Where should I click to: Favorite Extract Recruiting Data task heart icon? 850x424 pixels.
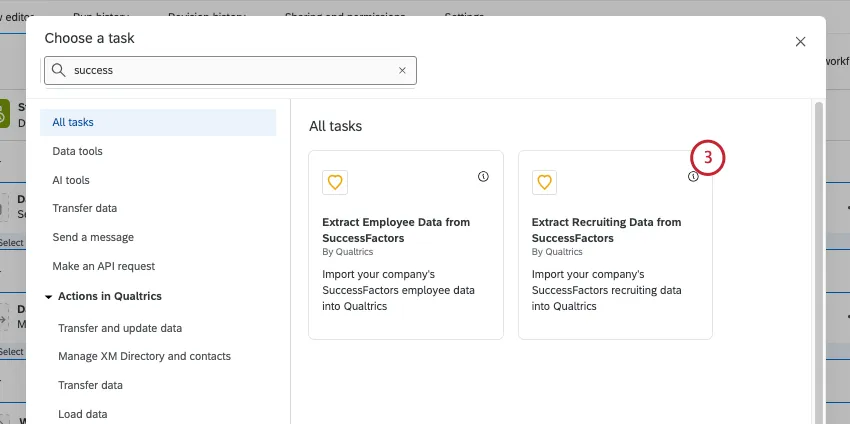tap(544, 182)
